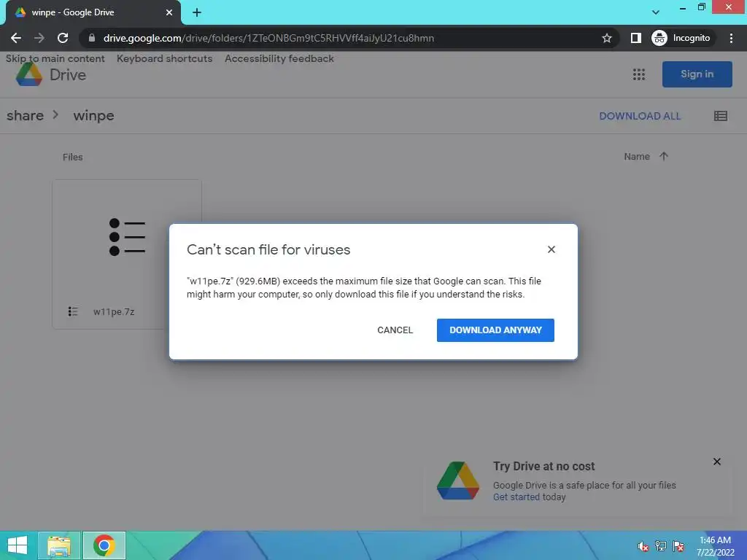Screen dimensions: 747x560
Task: Open the Windows Start menu
Action: click(18, 545)
